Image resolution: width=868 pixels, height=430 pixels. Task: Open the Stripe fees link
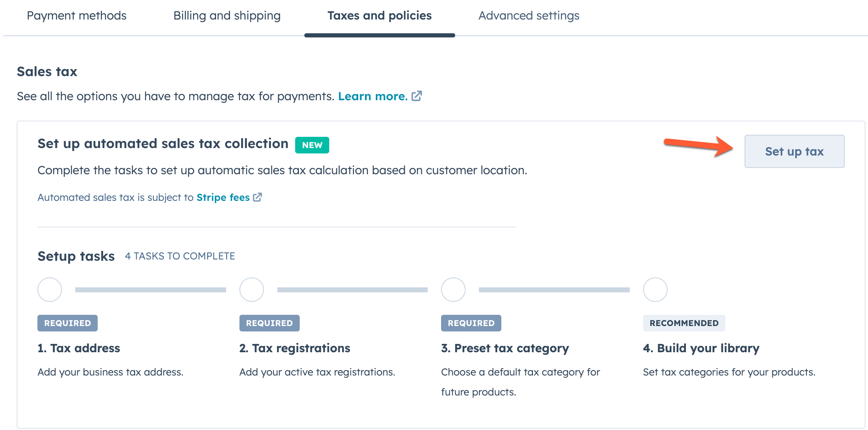pos(223,197)
